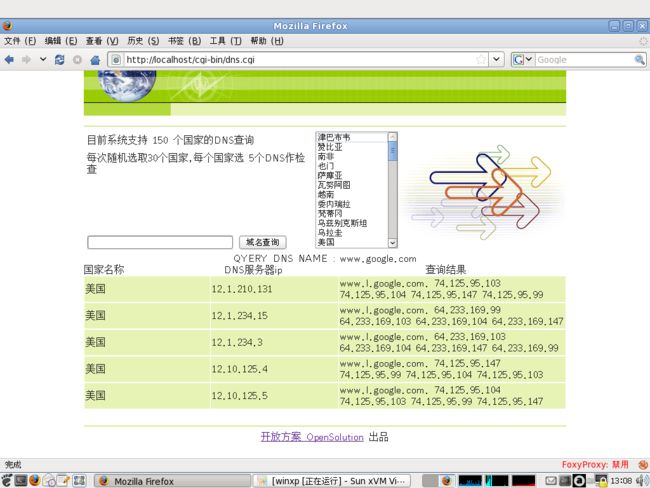Viewport: 650px width, 488px height.
Task: Switch to winxp Sun xVM VirtualBox taskbar button
Action: pos(332,481)
